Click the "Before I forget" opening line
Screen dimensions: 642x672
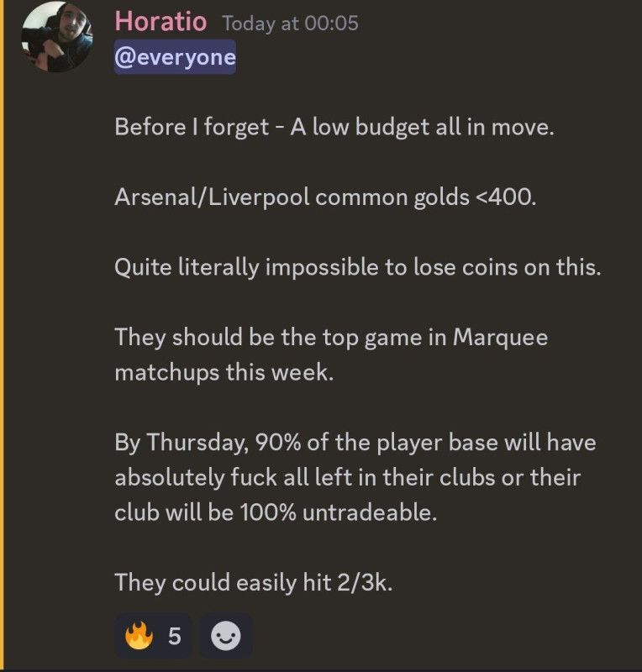(334, 128)
